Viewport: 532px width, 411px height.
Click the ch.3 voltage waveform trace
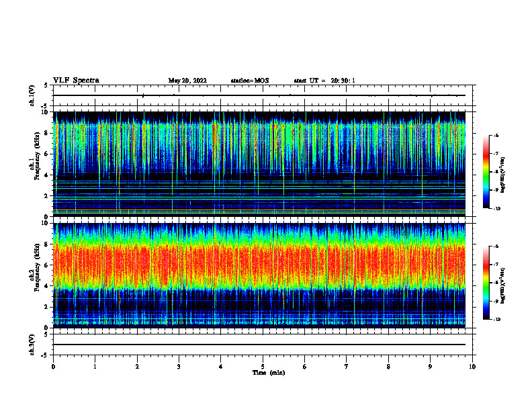[259, 345]
